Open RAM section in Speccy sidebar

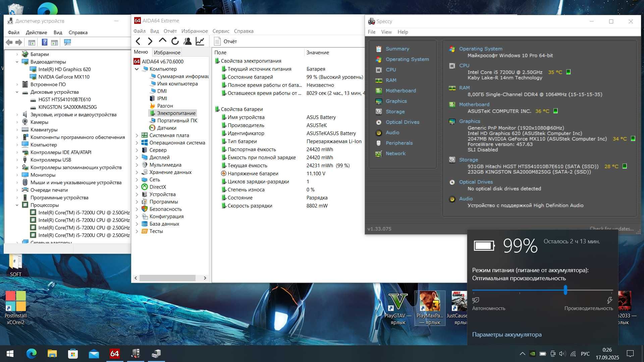click(x=391, y=80)
